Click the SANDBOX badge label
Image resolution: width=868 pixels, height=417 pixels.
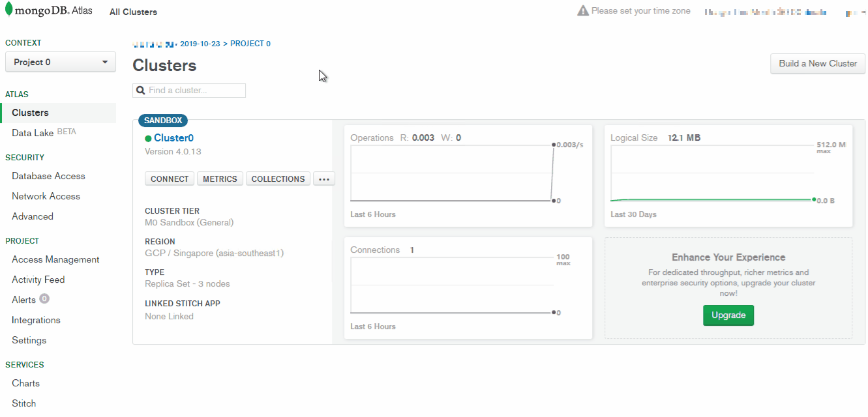pos(163,121)
